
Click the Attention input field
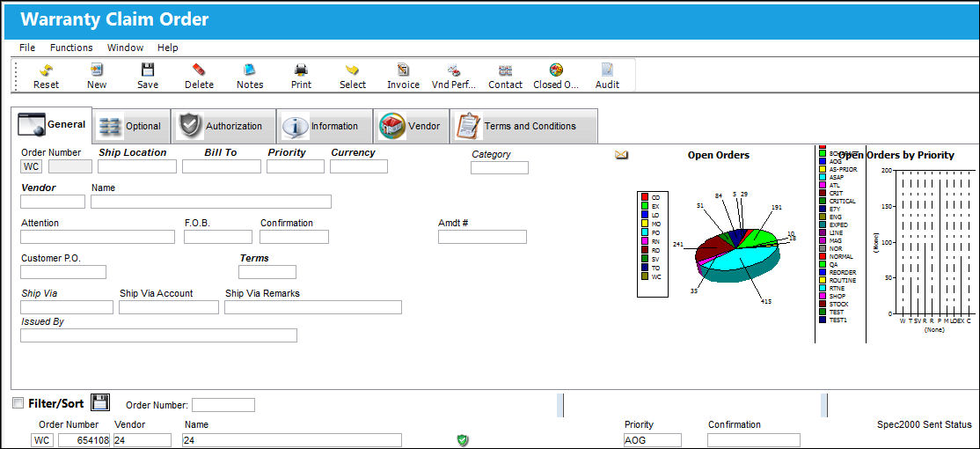click(x=98, y=236)
